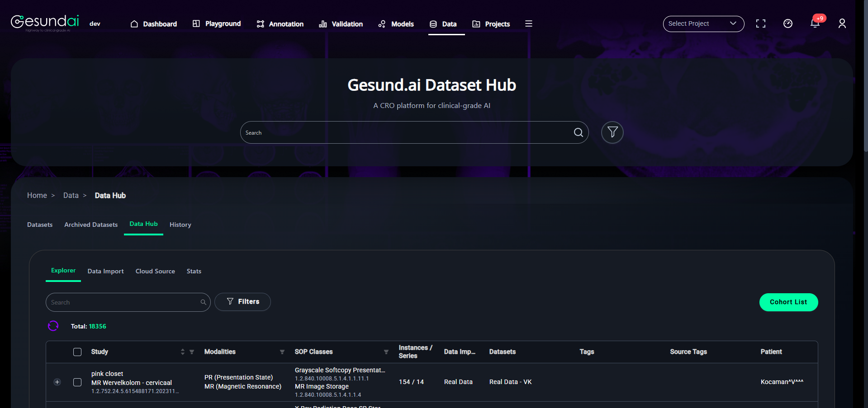Switch to the History tab
Viewport: 868px width, 408px height.
tap(180, 225)
